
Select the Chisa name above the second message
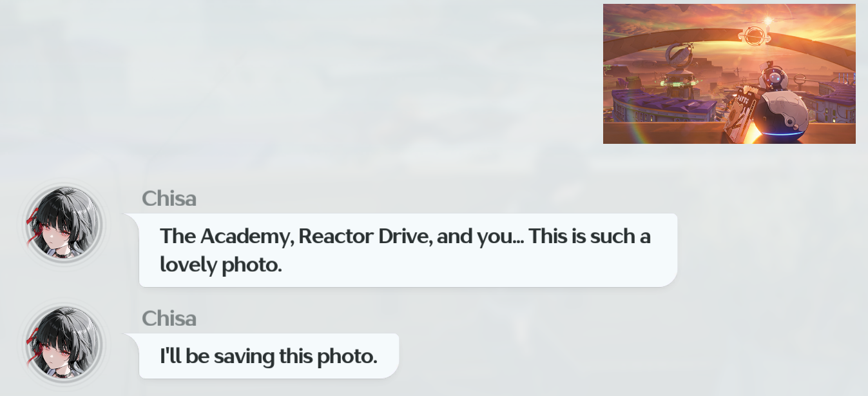point(169,318)
